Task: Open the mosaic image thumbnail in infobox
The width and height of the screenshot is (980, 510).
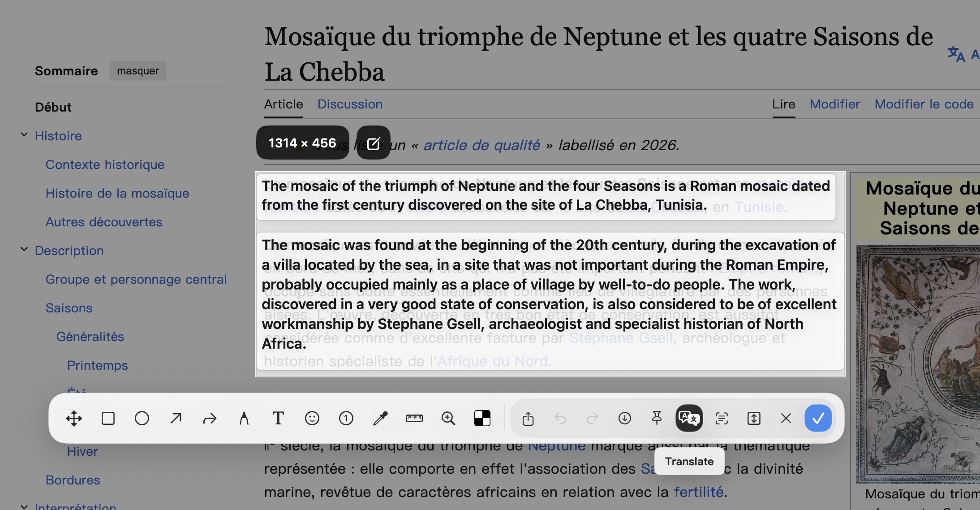Action: pos(918,364)
